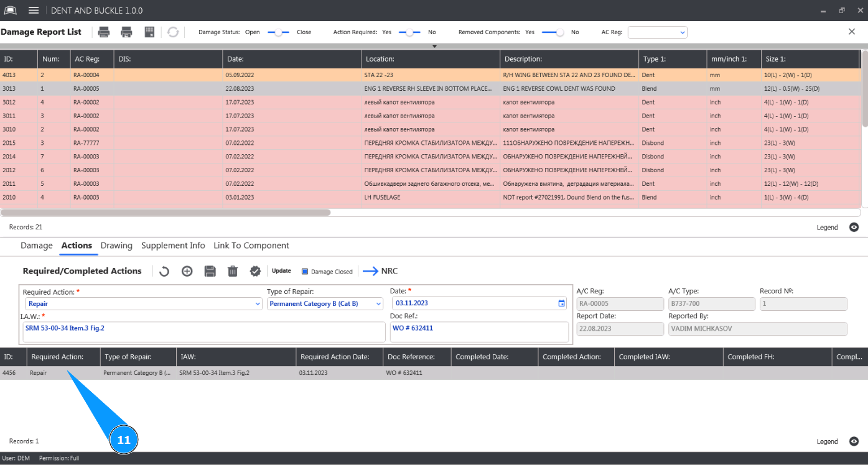
Task: Open the hamburger menu in title bar
Action: (x=34, y=11)
